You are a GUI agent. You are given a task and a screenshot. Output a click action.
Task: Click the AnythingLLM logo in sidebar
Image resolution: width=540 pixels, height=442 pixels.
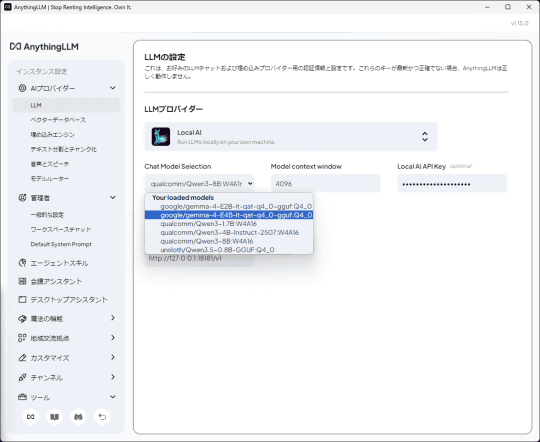tap(44, 47)
